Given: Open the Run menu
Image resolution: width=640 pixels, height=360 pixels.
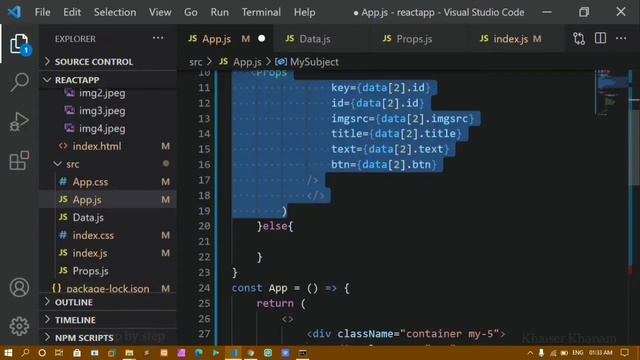Looking at the screenshot, I should coord(220,12).
